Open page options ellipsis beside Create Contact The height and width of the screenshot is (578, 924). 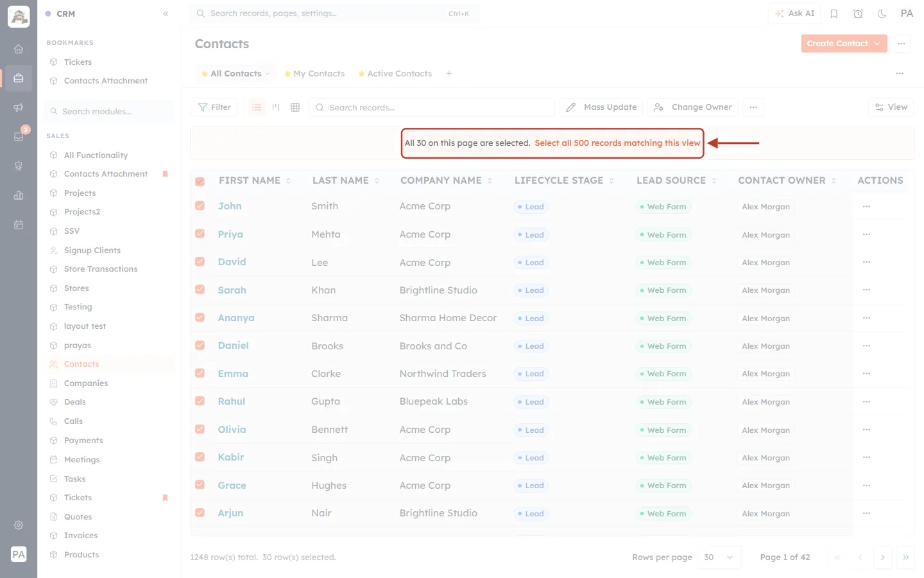pyautogui.click(x=902, y=44)
